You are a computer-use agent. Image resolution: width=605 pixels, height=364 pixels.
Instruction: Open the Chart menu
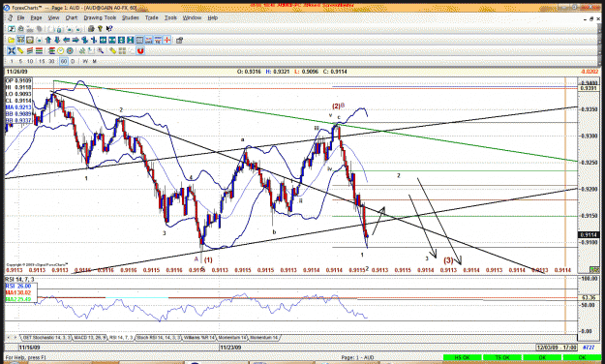tap(72, 17)
